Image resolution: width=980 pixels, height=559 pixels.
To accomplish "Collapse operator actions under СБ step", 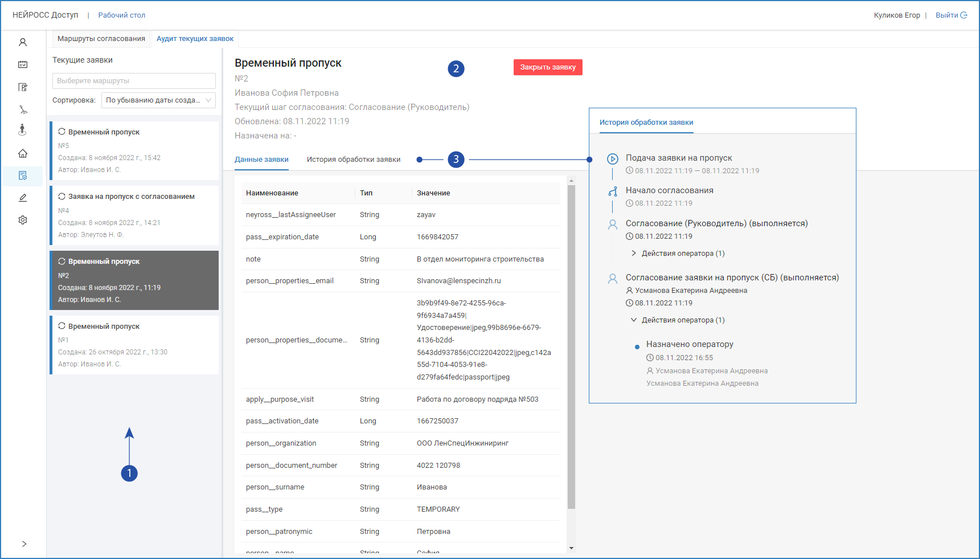I will [x=634, y=320].
